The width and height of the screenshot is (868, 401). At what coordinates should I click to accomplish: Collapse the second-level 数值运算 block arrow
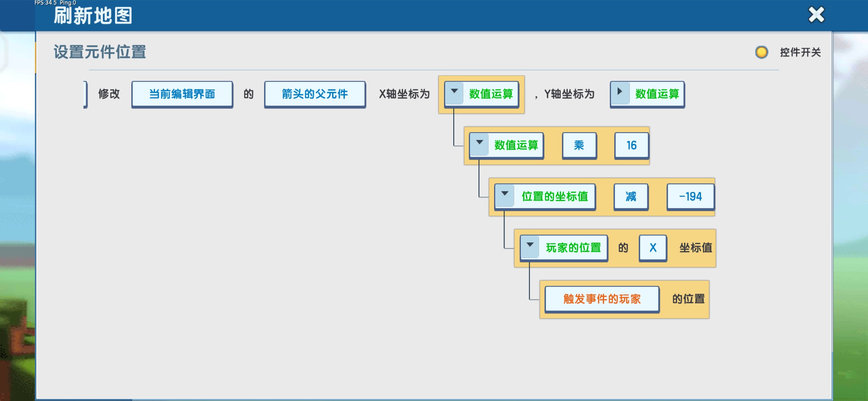(479, 143)
